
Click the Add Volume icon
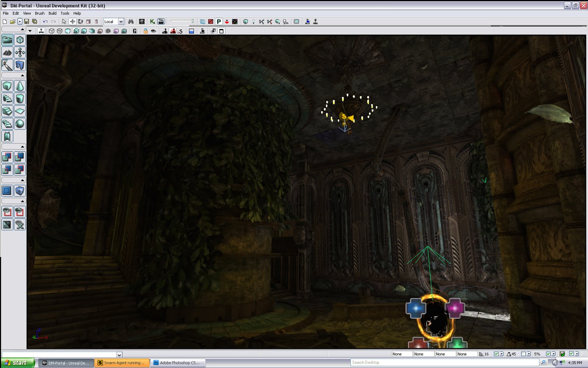click(x=20, y=191)
